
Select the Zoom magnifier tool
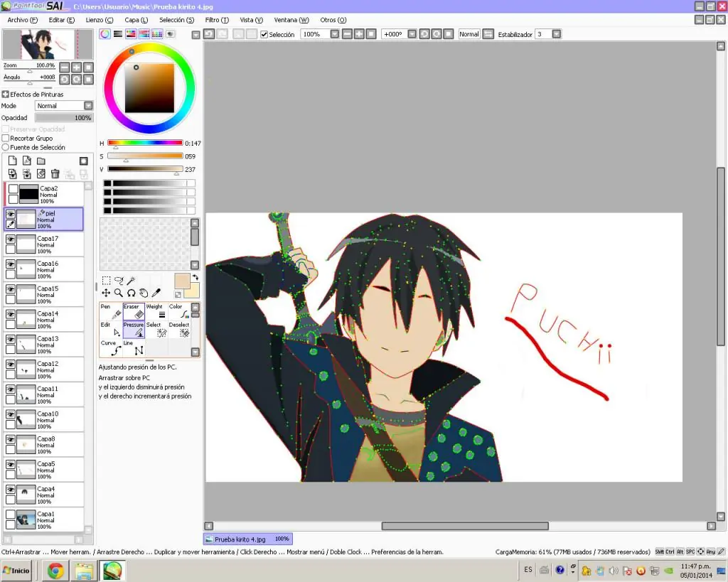[x=119, y=293]
